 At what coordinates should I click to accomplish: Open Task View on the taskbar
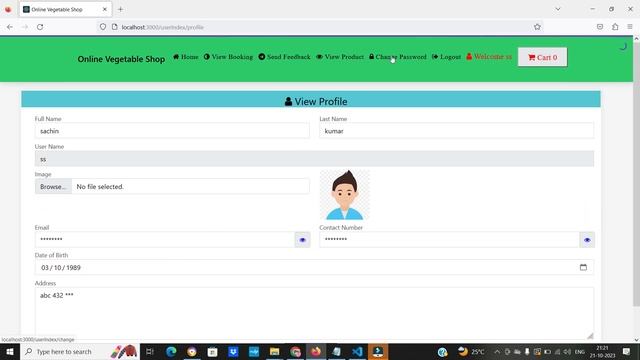pos(150,351)
